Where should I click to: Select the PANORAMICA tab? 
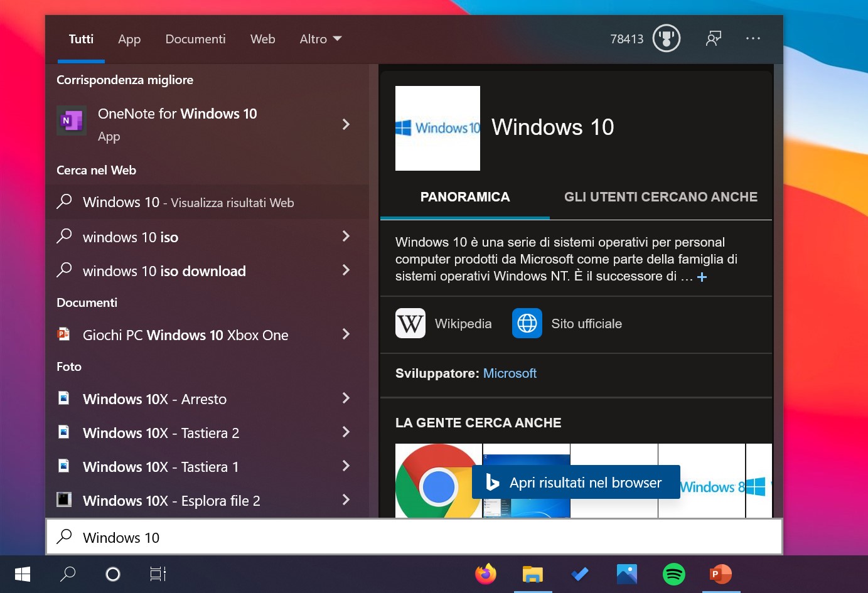(x=465, y=197)
